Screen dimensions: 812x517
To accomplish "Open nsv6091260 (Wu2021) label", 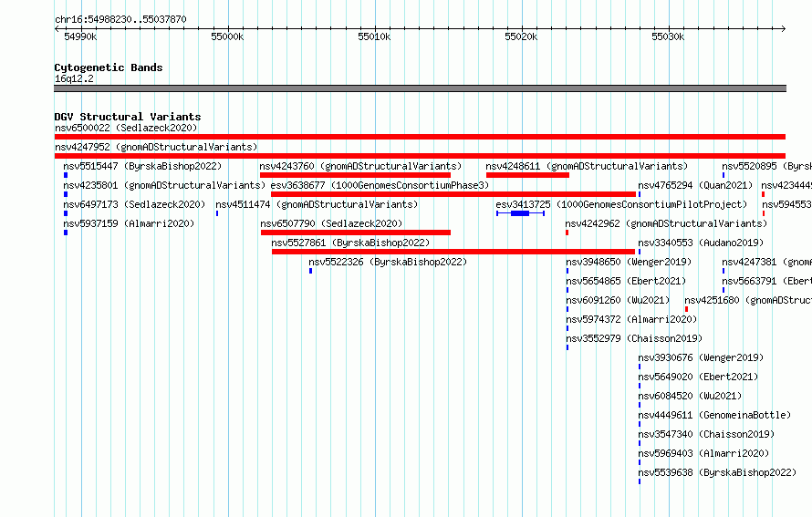I will coord(618,300).
